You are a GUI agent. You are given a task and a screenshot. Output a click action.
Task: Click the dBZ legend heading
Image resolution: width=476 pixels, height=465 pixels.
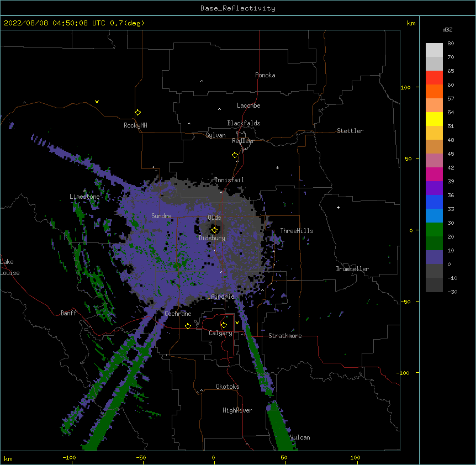click(x=447, y=29)
